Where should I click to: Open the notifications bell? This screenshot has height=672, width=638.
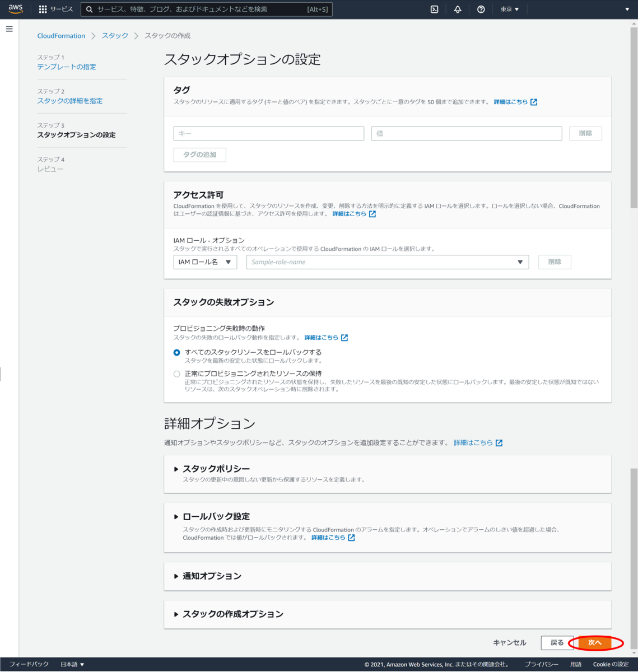pyautogui.click(x=458, y=10)
